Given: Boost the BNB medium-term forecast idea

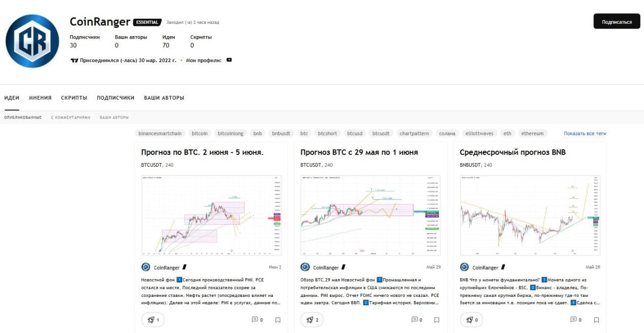Looking at the screenshot, I should (x=471, y=320).
